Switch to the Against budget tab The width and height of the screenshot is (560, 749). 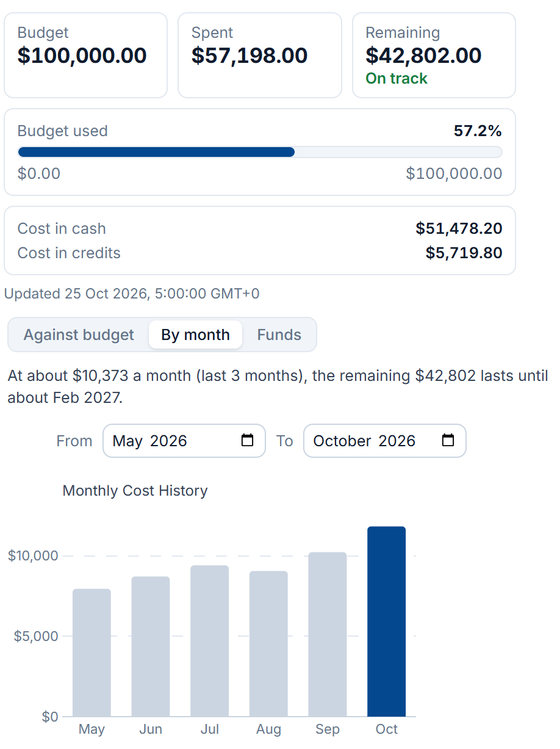pyautogui.click(x=79, y=335)
